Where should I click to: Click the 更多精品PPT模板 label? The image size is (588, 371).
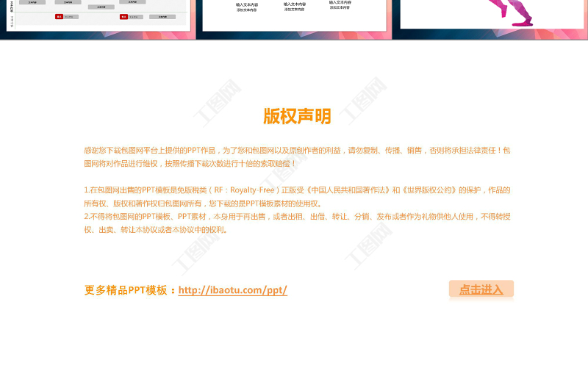pos(129,290)
